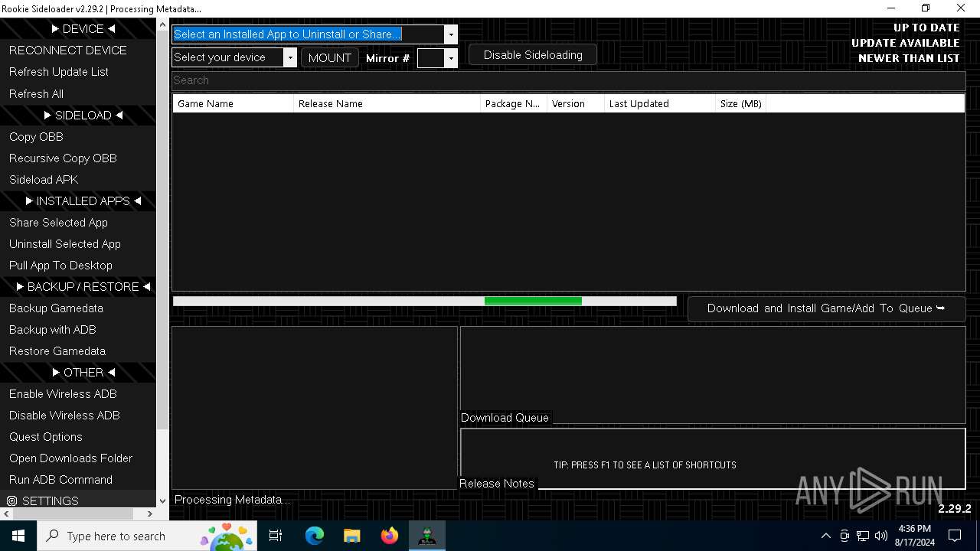
Task: Filter by UP TO DATE label
Action: pyautogui.click(x=926, y=28)
